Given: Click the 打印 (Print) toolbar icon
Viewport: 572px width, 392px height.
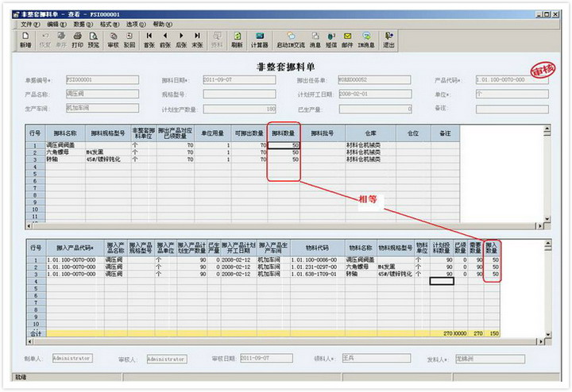Looking at the screenshot, I should [x=77, y=40].
